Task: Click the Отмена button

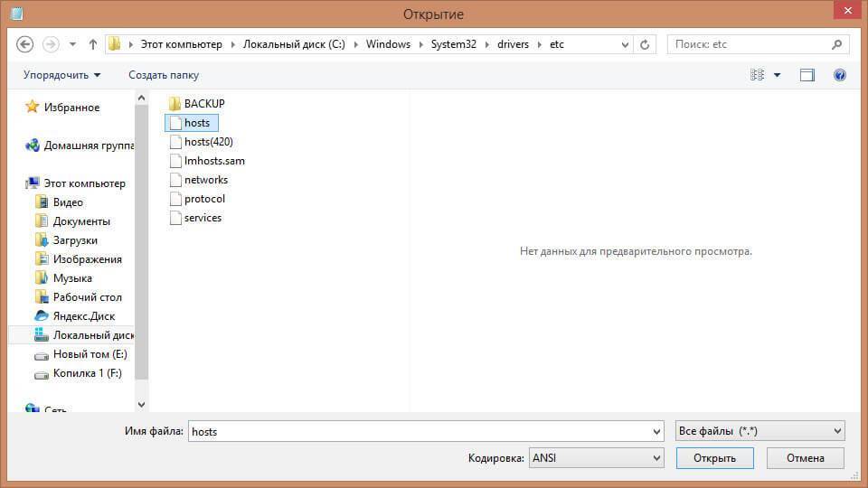Action: (x=805, y=458)
